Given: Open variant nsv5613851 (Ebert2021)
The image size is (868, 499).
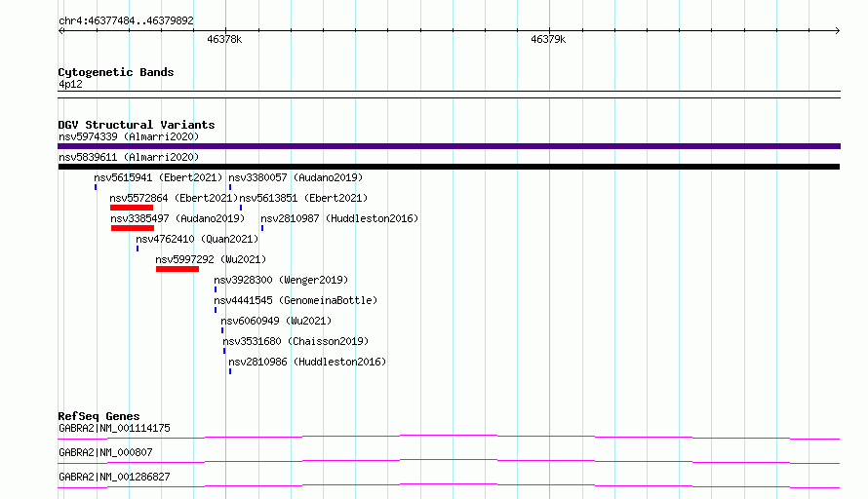Looking at the screenshot, I should coord(303,198).
